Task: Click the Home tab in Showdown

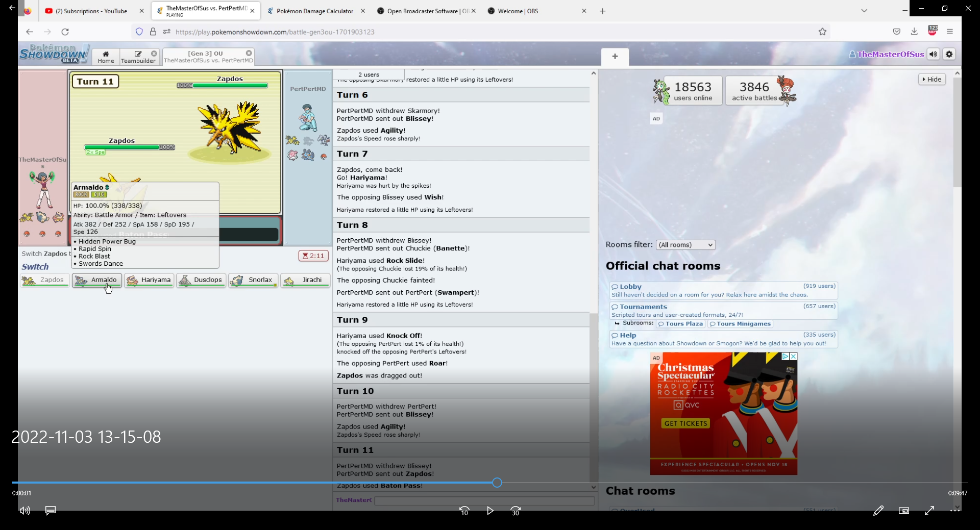Action: (106, 57)
